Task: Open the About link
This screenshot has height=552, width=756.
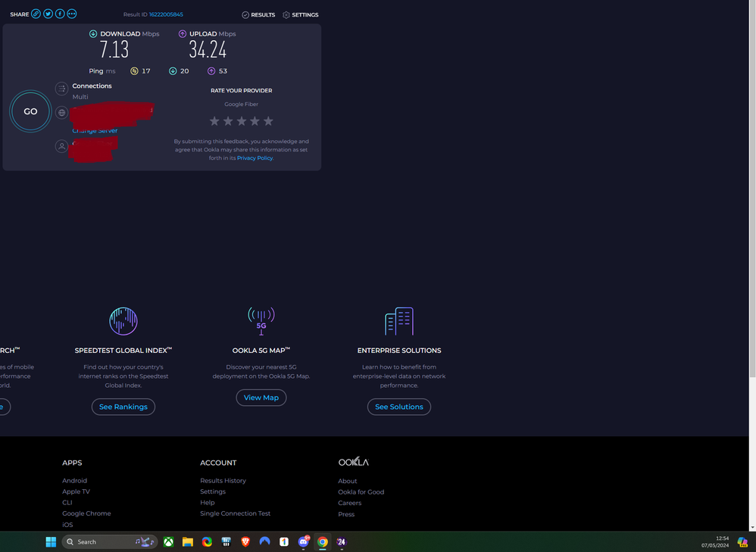Action: pos(348,481)
